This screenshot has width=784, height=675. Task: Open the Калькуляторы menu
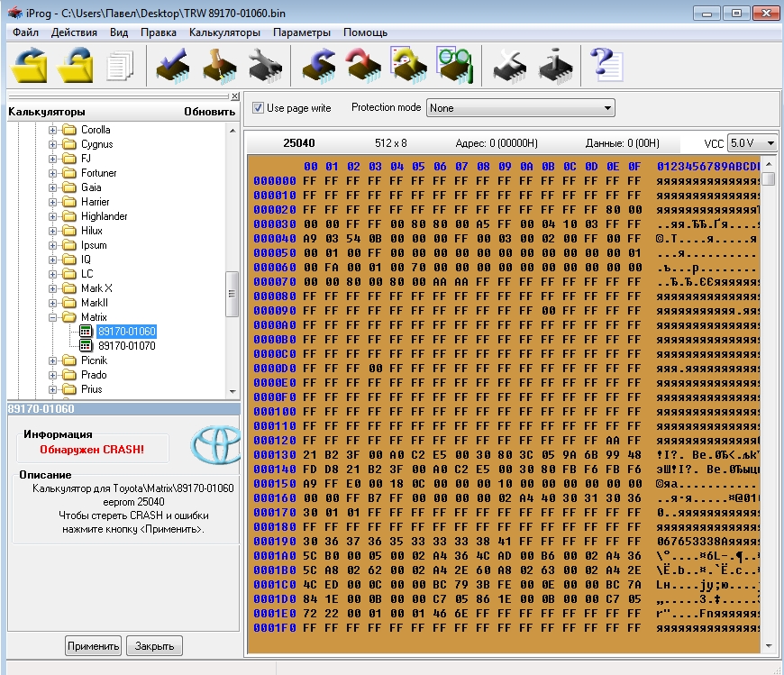pyautogui.click(x=224, y=32)
